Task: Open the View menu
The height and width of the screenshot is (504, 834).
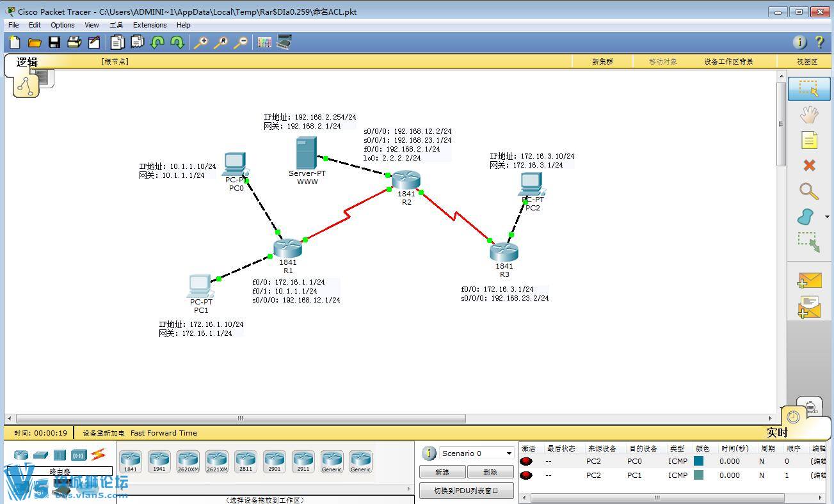Action: 92,25
